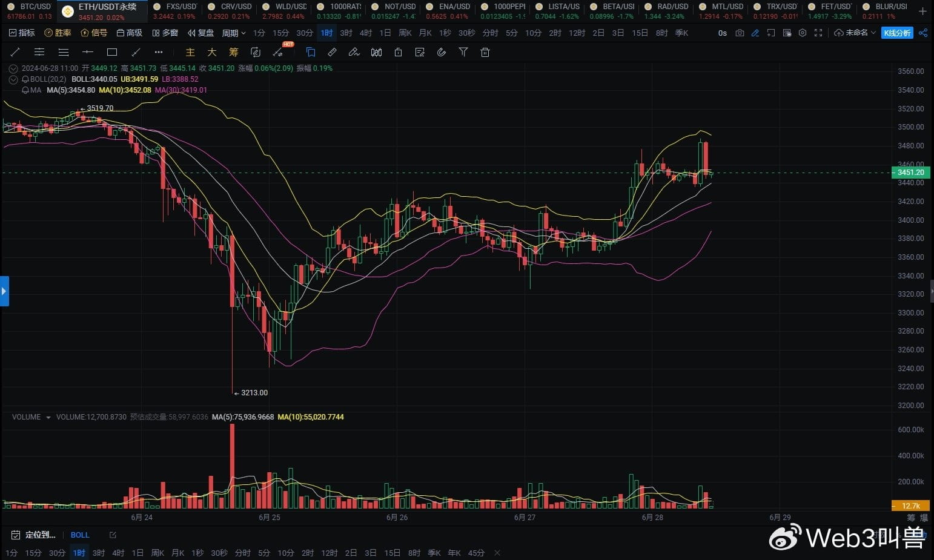Click the edit icon next to BOLL

pos(113,535)
